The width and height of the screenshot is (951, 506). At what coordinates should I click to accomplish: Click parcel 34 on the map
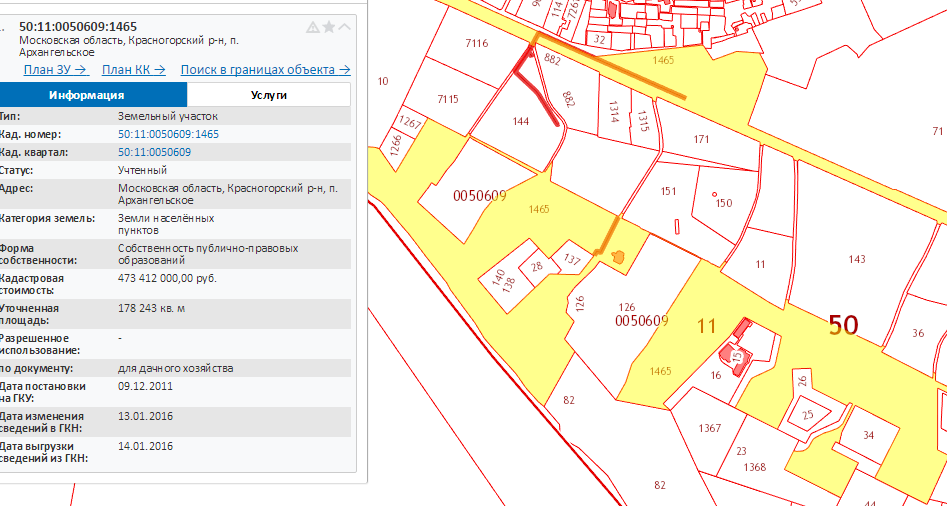tap(867, 435)
